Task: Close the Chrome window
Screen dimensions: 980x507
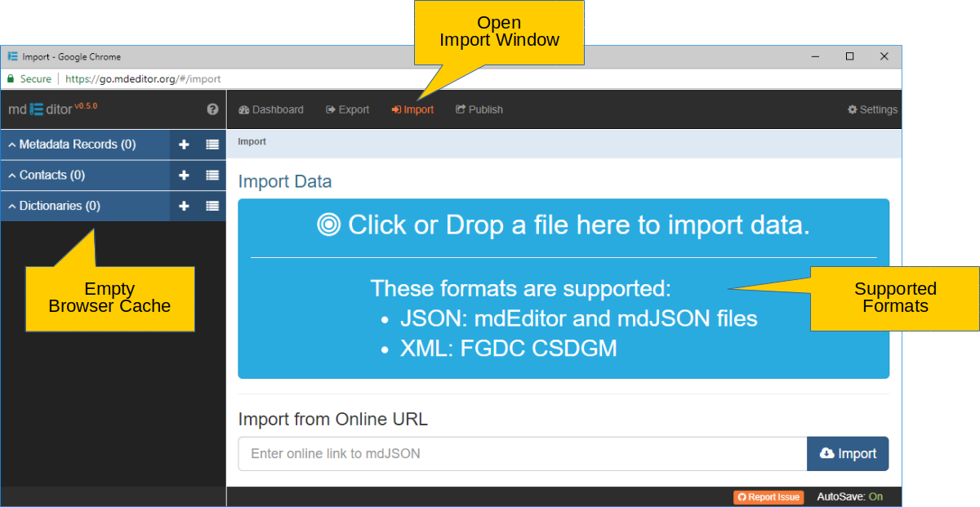Action: pos(884,56)
